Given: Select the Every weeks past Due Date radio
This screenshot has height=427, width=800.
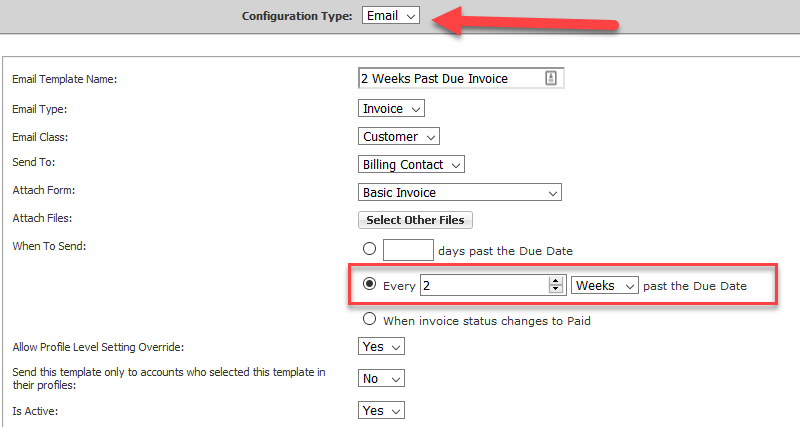Looking at the screenshot, I should [x=369, y=284].
